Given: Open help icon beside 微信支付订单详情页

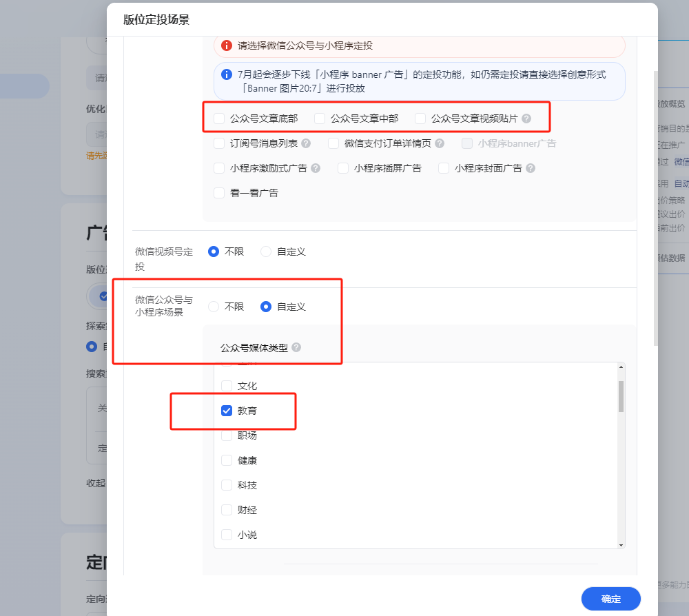Looking at the screenshot, I should point(440,143).
